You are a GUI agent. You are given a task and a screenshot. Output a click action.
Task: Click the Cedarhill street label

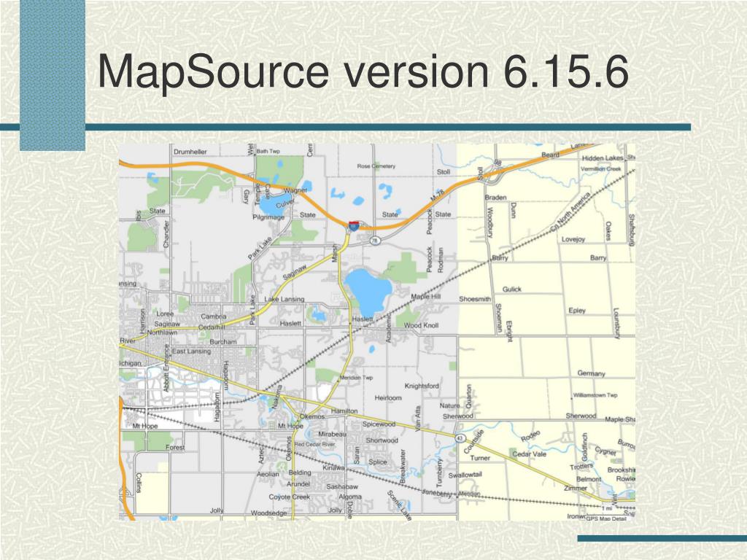tap(212, 327)
